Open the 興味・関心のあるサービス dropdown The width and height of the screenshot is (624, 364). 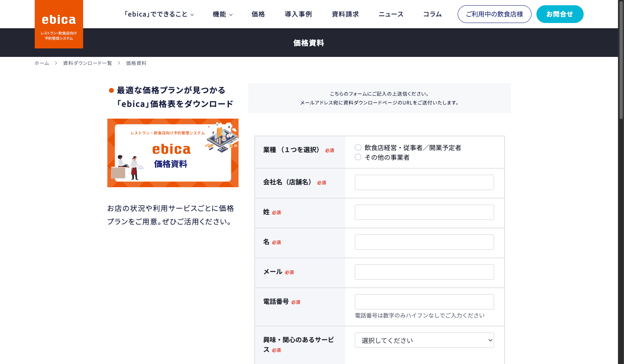[x=424, y=340]
